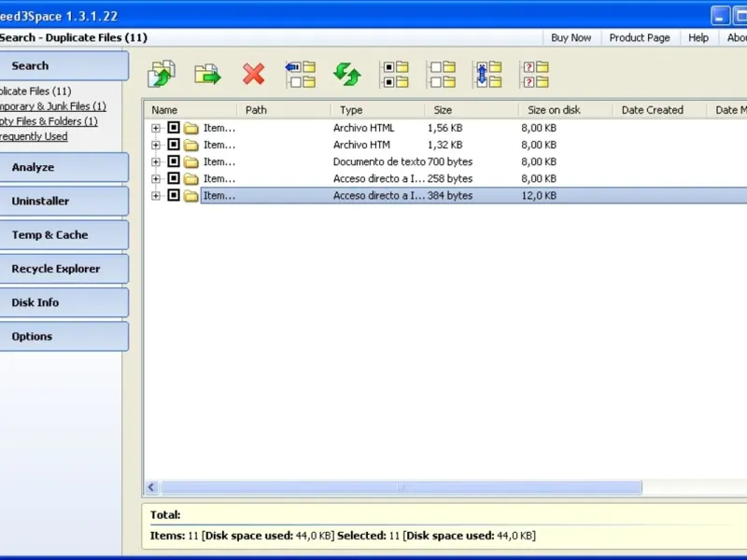Image resolution: width=747 pixels, height=560 pixels.
Task: Sort by Date Created column header
Action: [x=659, y=110]
